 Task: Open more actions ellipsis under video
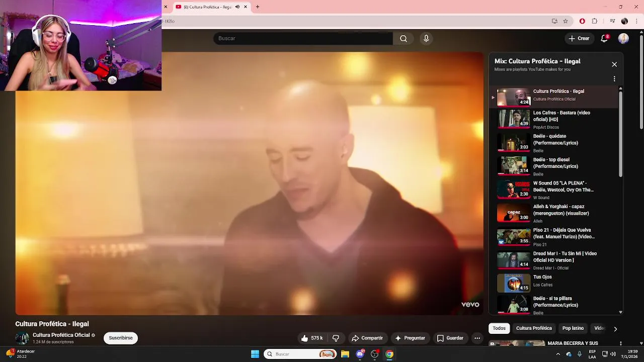[477, 338]
